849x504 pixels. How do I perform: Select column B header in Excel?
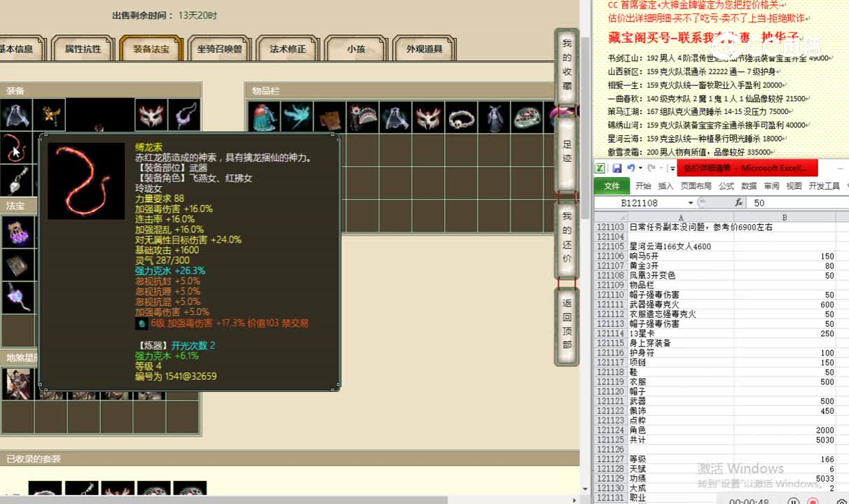click(784, 218)
